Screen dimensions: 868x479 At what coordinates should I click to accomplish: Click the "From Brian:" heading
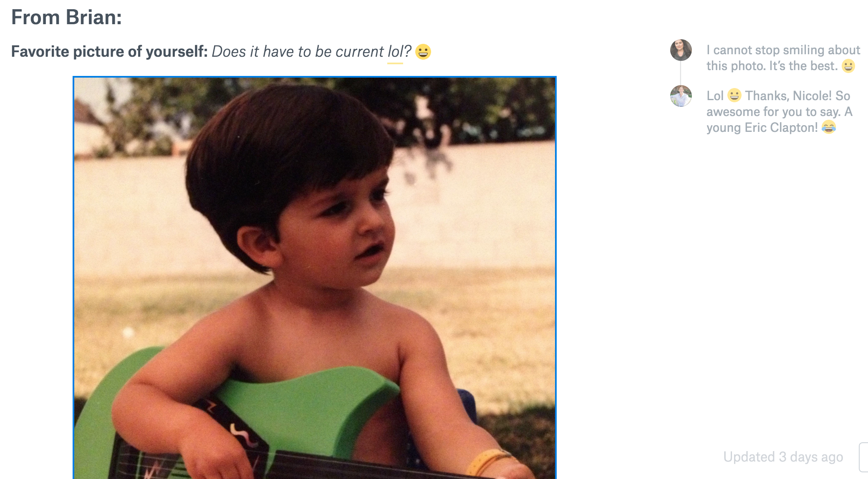point(66,18)
